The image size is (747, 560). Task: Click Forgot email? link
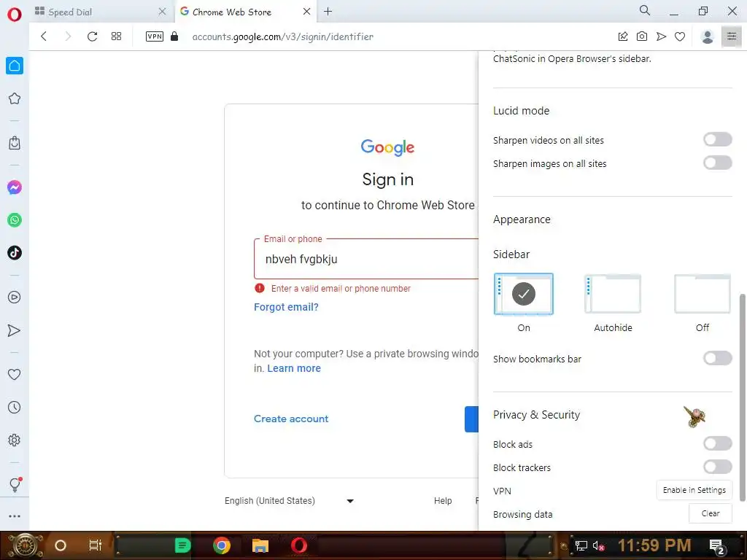pos(286,307)
